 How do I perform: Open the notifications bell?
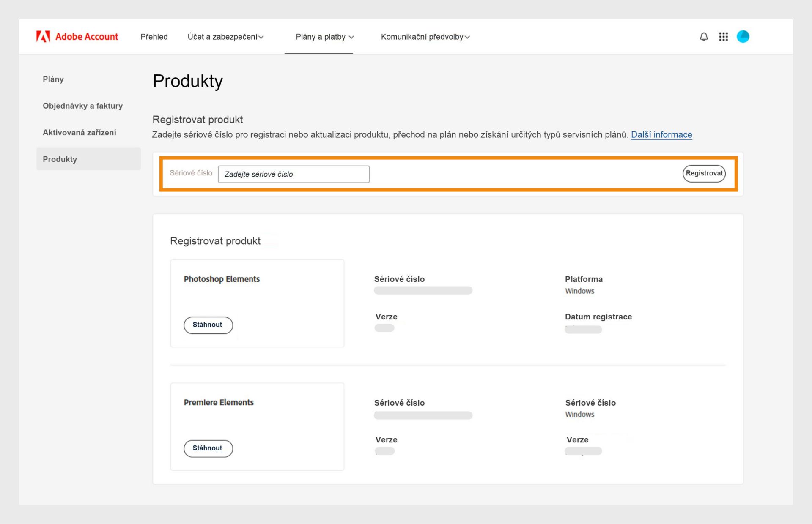704,37
